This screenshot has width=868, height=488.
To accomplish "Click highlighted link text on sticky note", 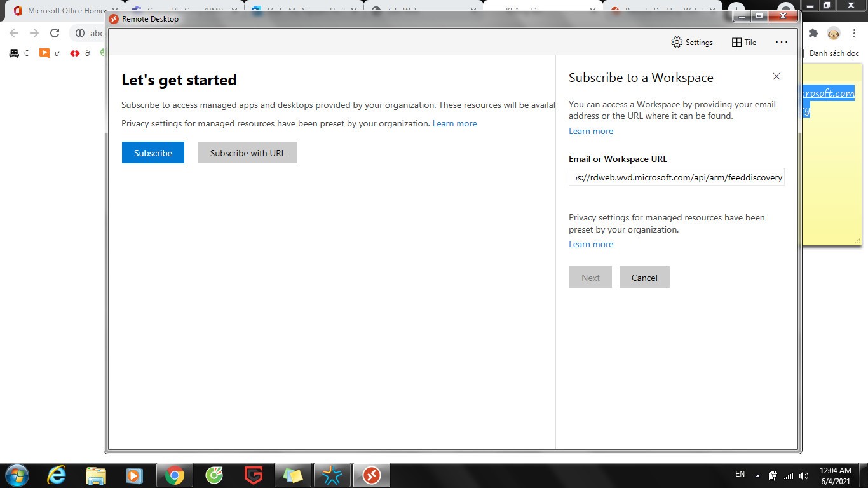I will [x=828, y=101].
